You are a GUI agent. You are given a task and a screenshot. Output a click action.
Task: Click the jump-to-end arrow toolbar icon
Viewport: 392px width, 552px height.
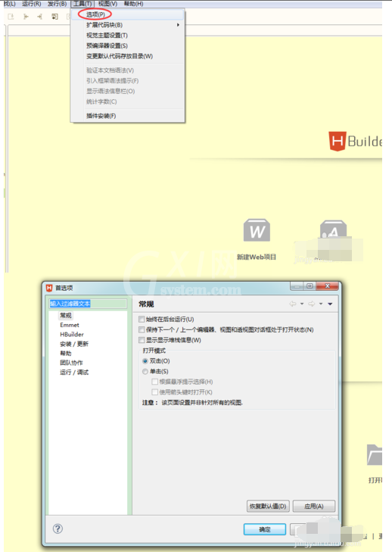coord(40,17)
